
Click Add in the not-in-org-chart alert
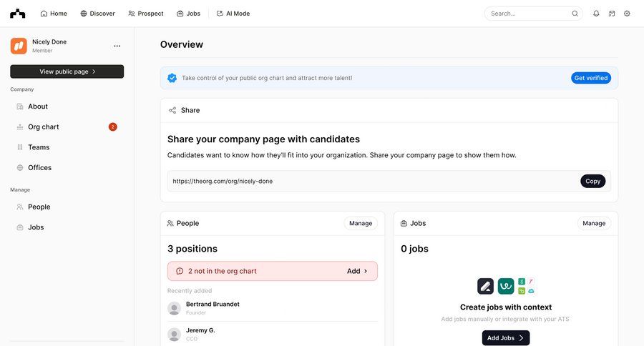coord(357,272)
